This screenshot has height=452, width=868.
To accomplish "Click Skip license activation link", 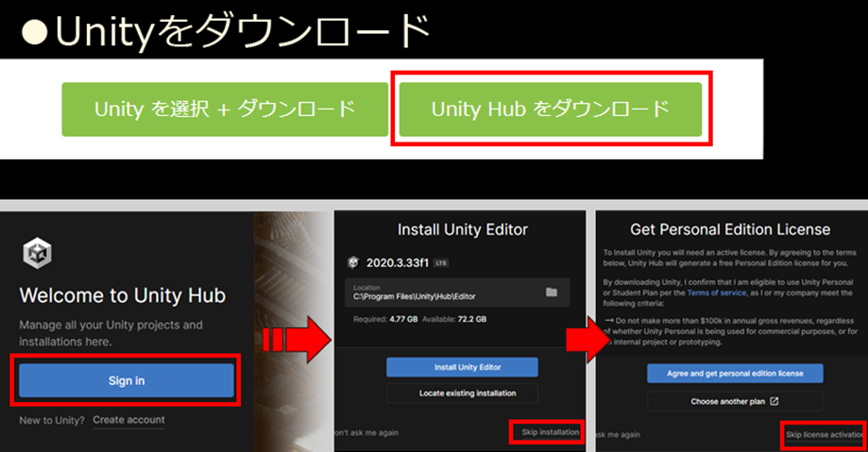I will pyautogui.click(x=825, y=435).
